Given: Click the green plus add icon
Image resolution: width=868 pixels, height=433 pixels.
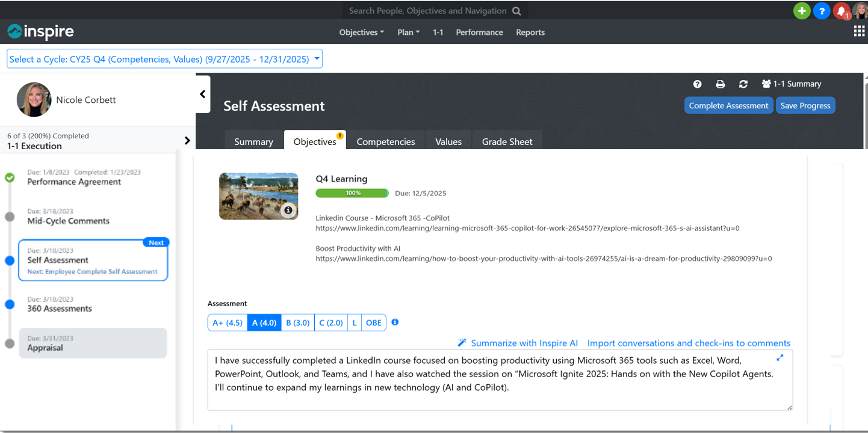Looking at the screenshot, I should 801,11.
